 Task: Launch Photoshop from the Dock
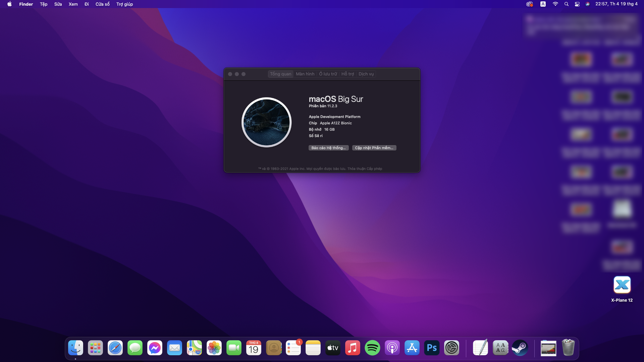(x=432, y=348)
